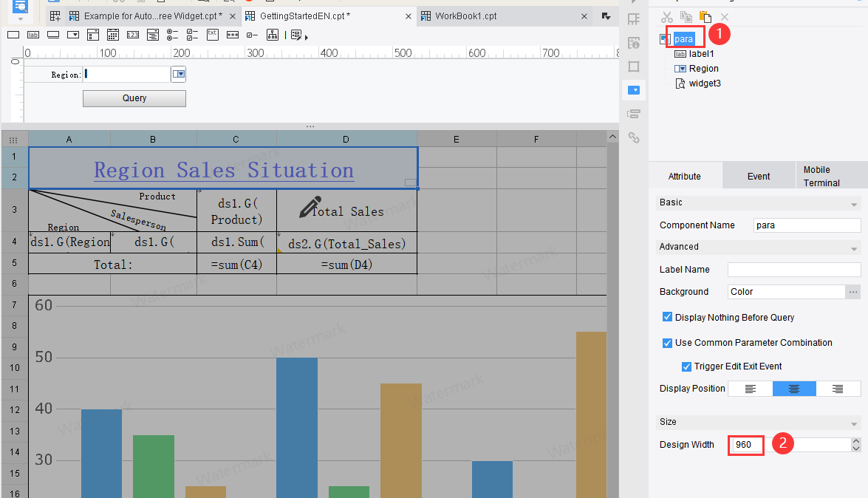This screenshot has width=868, height=498.
Task: Open the dropdown beside the Region input
Action: click(178, 74)
